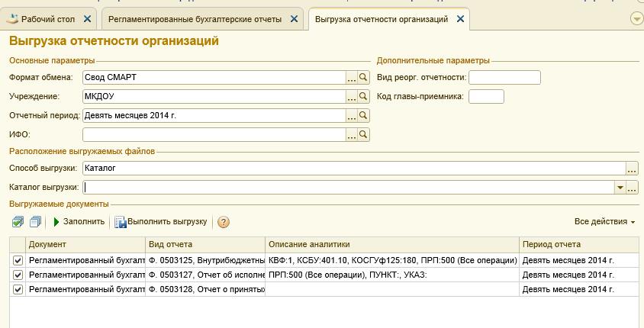This screenshot has height=328, width=644.
Task: Focus the Отчетный период field
Action: pyautogui.click(x=214, y=115)
